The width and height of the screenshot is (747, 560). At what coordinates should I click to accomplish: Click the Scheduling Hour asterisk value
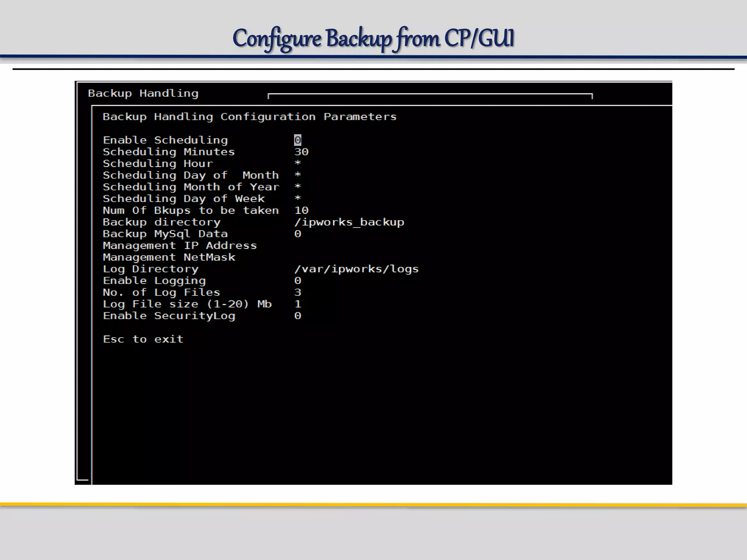[x=298, y=163]
